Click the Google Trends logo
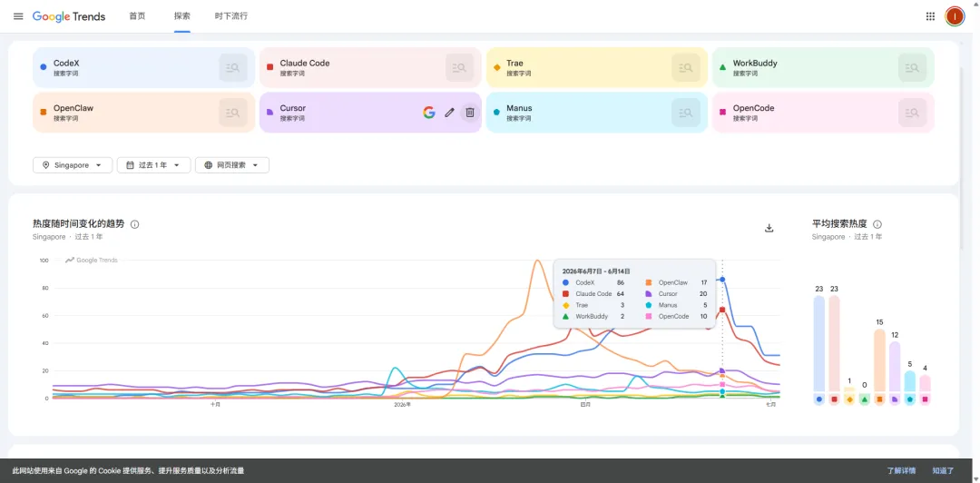The width and height of the screenshot is (980, 483). (69, 16)
